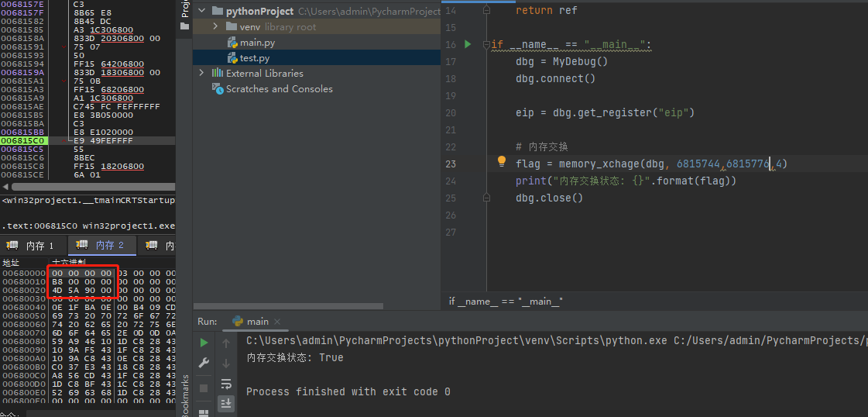
Task: Click the python.exe command path in console
Action: tap(457, 340)
